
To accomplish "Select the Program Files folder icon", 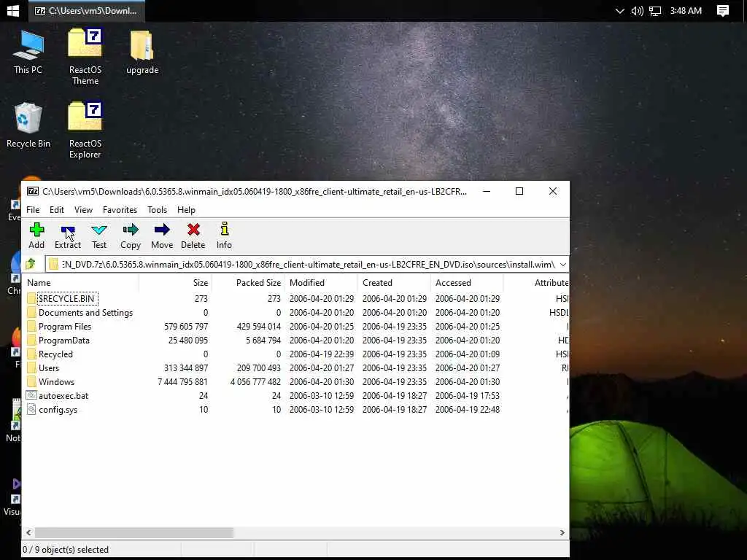I will coord(31,326).
